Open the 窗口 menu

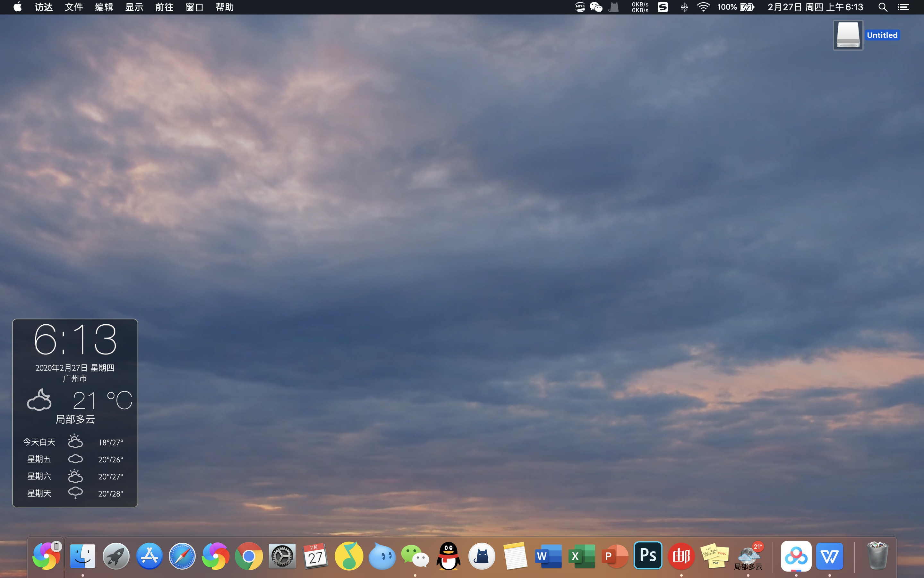(194, 7)
